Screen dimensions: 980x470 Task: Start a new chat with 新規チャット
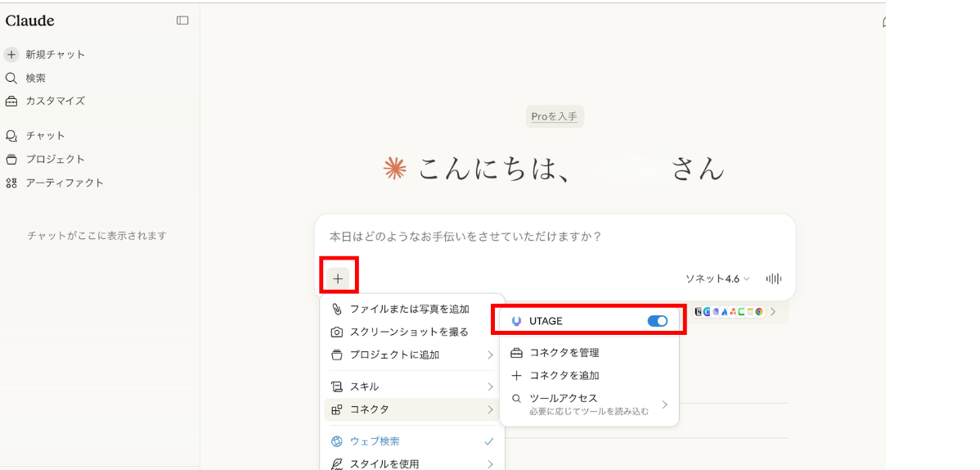55,55
